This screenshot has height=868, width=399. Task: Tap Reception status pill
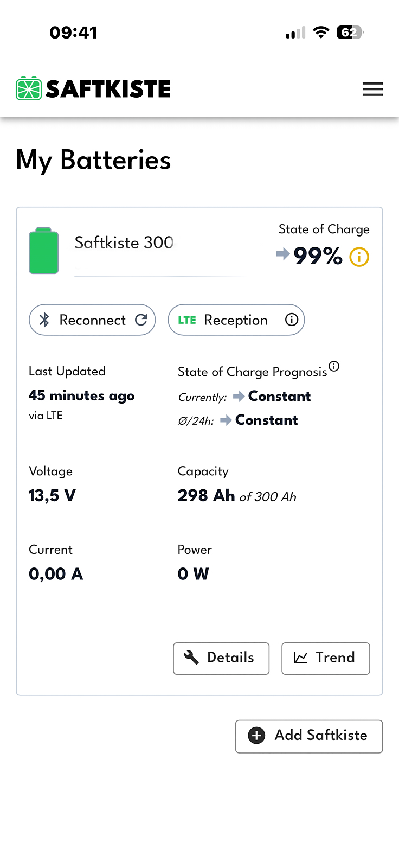[x=235, y=320]
